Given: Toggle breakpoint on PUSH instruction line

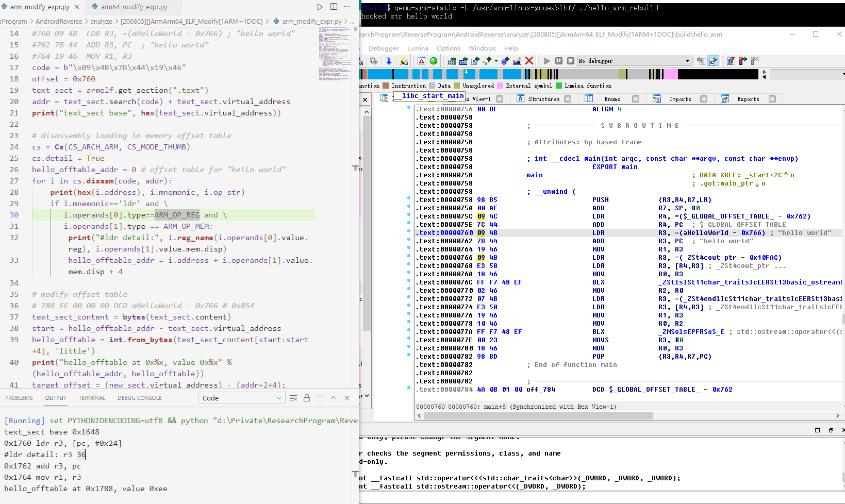Looking at the screenshot, I should pyautogui.click(x=409, y=199).
